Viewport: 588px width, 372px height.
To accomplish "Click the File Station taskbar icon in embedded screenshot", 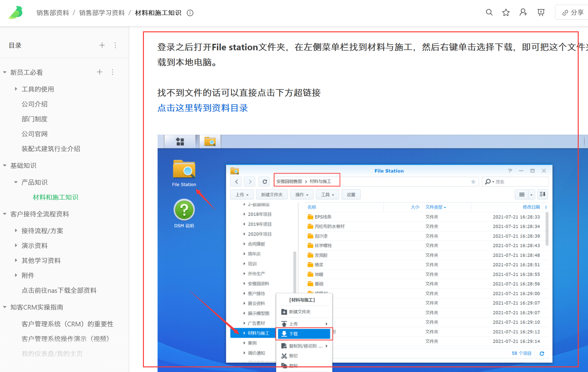I will pyautogui.click(x=210, y=142).
